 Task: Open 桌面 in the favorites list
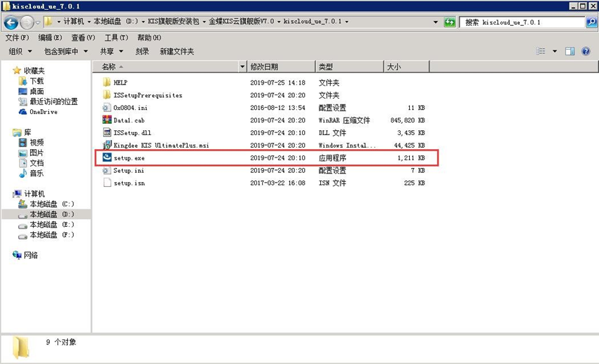[36, 91]
